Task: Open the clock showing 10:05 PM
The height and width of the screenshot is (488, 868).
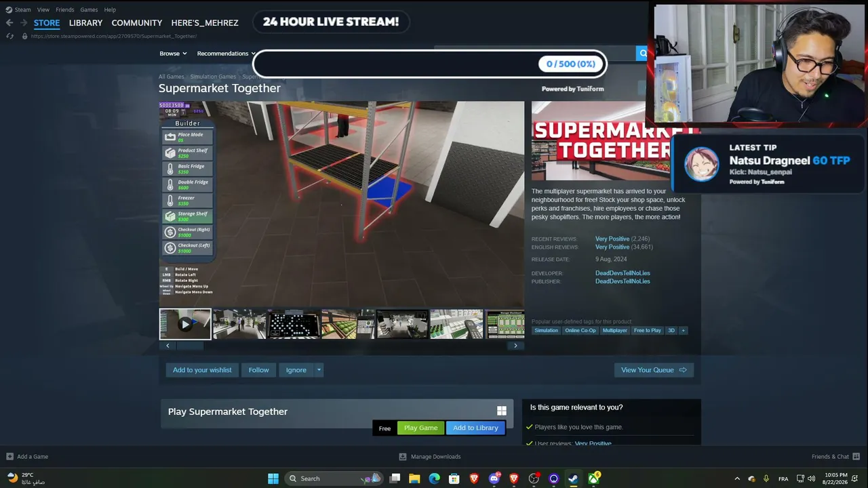Action: [x=837, y=479]
